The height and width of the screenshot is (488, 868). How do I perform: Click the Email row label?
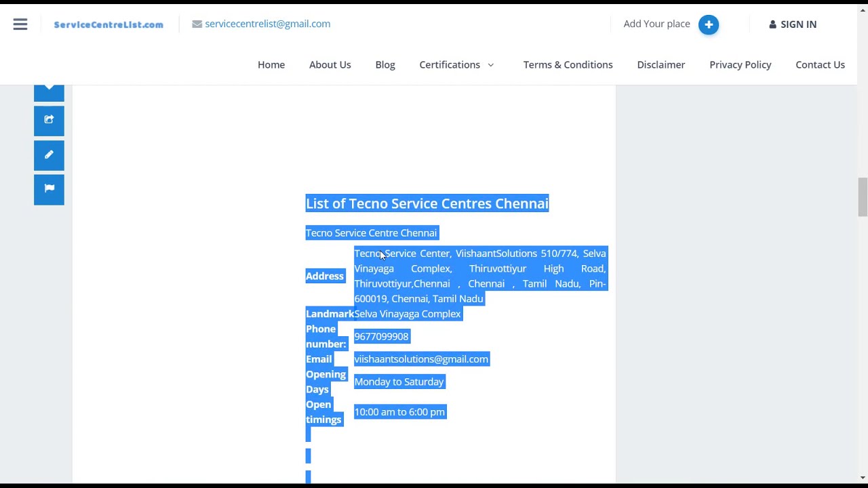pyautogui.click(x=319, y=359)
